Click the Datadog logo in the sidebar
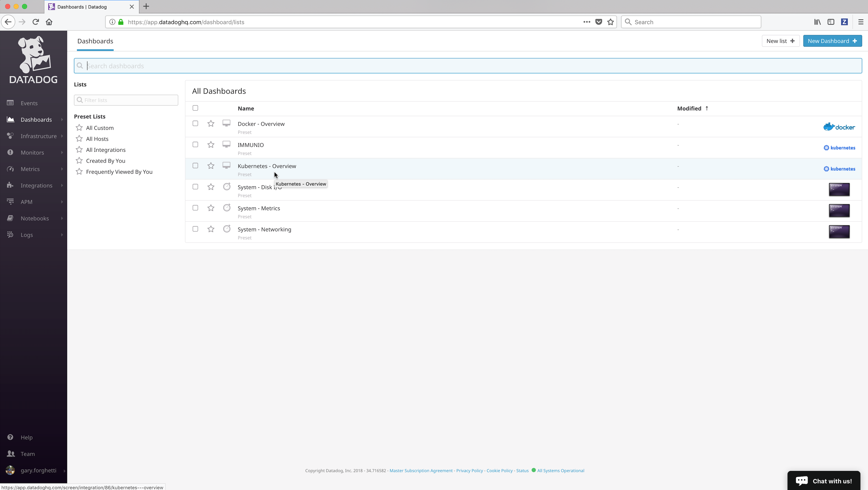 tap(33, 60)
